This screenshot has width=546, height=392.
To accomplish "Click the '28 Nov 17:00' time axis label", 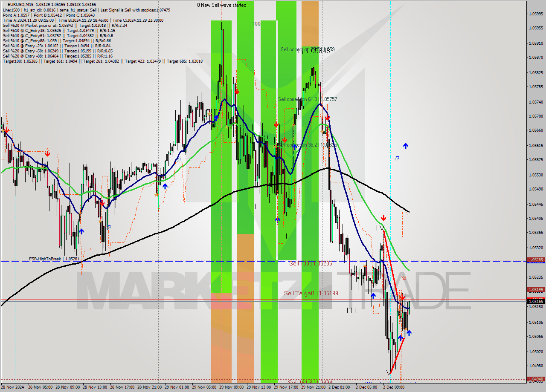I will [122, 387].
